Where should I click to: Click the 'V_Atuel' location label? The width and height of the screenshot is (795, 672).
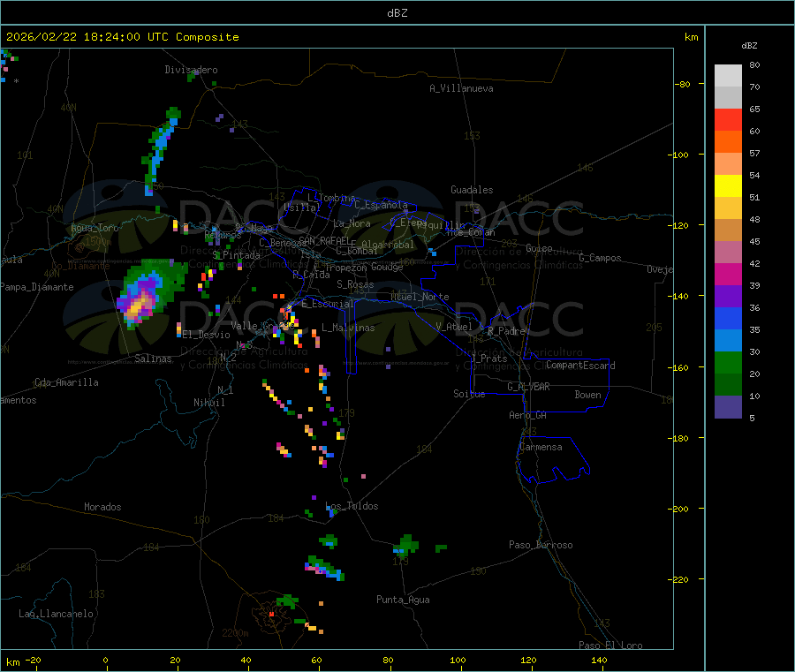[454, 327]
